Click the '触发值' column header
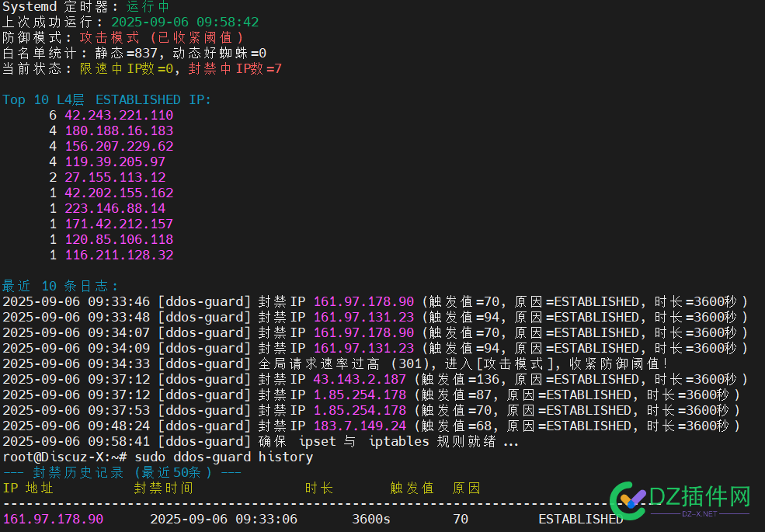This screenshot has height=532, width=765. coord(412,488)
